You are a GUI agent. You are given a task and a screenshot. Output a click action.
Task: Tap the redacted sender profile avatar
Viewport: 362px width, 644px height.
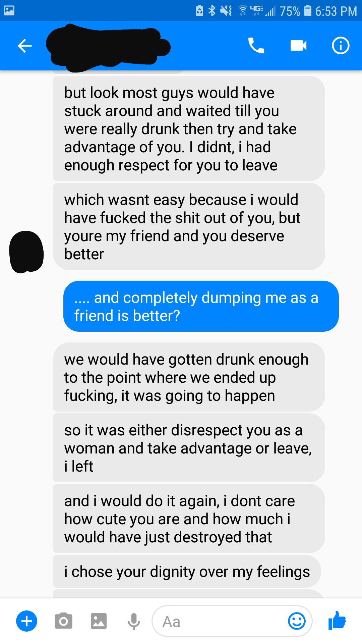(26, 252)
